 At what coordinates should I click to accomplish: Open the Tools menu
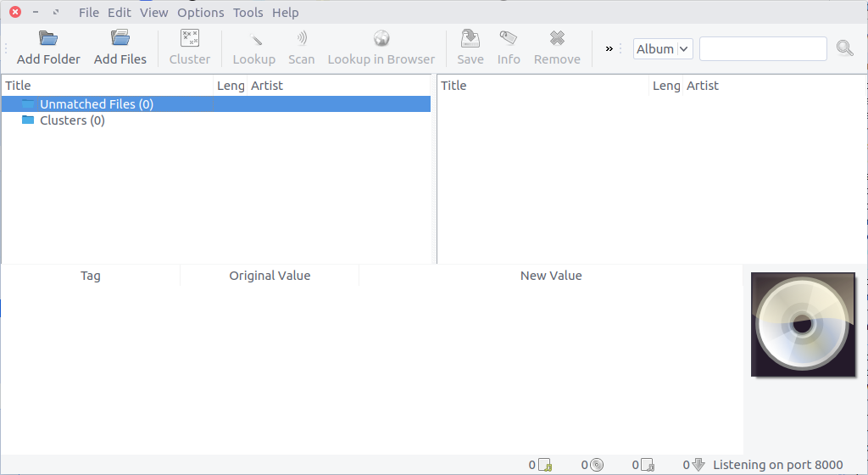pos(248,13)
